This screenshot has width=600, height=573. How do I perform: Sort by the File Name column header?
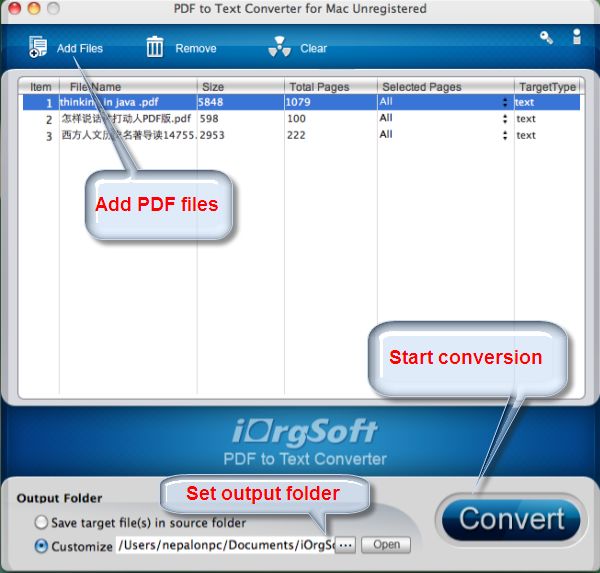click(x=128, y=87)
